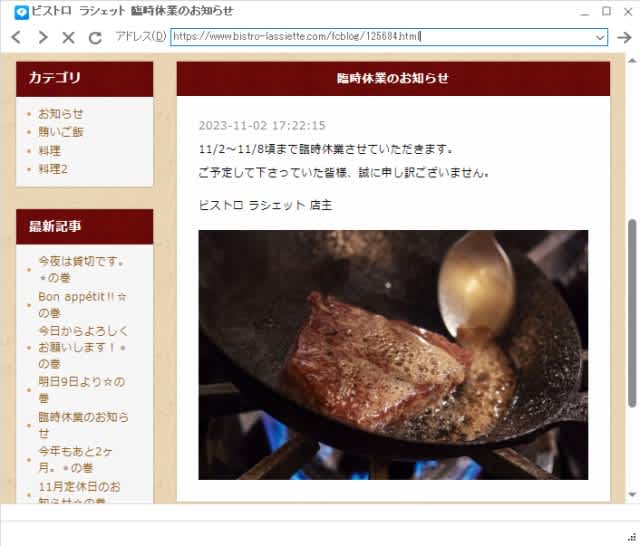Click the scroll up arrow on the page scrollbar
Screen dimensions: 640x546
tap(632, 61)
